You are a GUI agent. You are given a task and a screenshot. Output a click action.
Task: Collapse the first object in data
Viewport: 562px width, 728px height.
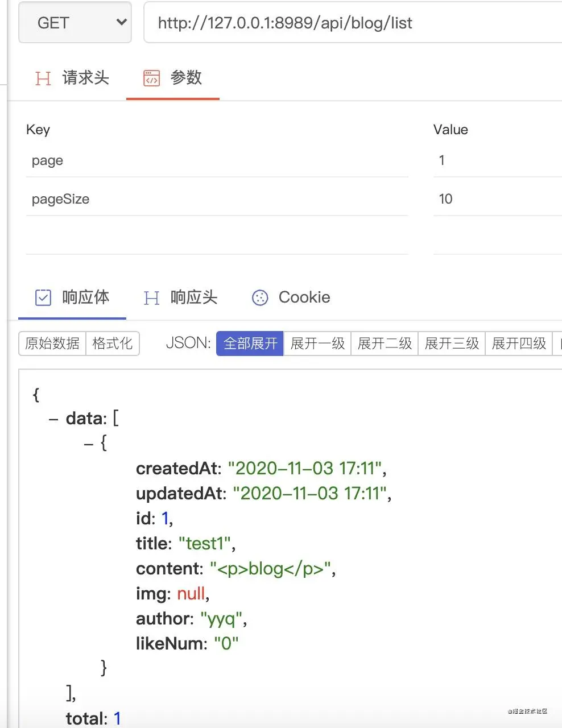pos(89,444)
